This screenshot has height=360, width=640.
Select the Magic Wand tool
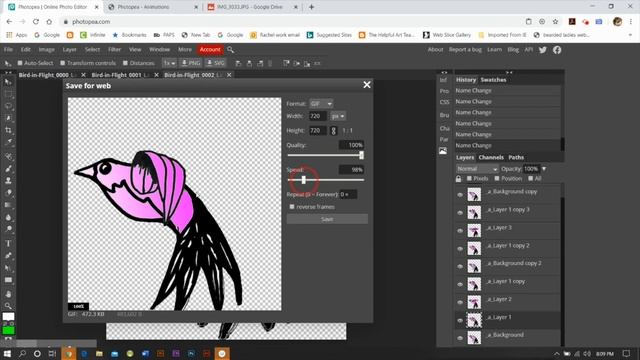click(x=8, y=118)
